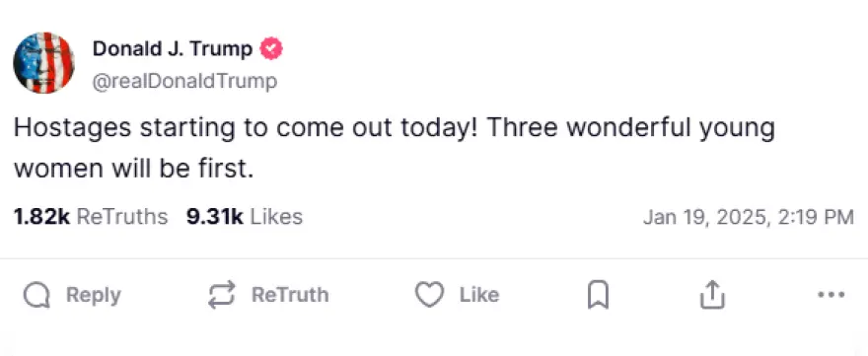Click the 9.31k count number
868x356 pixels.
point(215,217)
